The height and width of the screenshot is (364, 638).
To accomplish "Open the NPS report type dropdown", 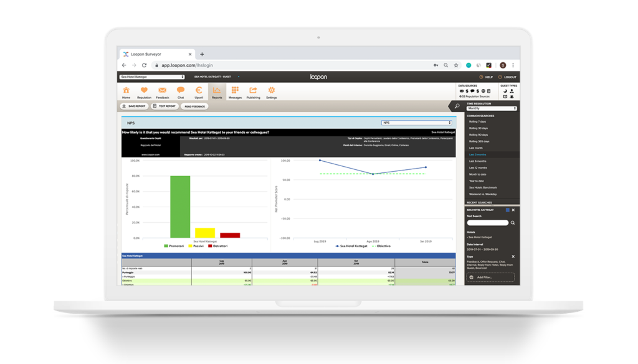I will (x=416, y=123).
